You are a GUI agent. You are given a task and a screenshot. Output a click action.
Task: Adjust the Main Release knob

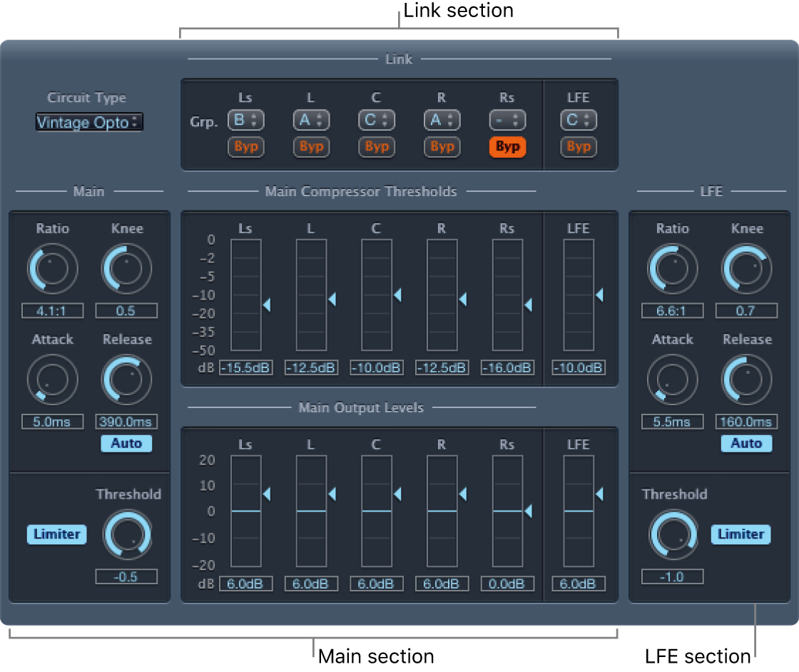pos(126,379)
